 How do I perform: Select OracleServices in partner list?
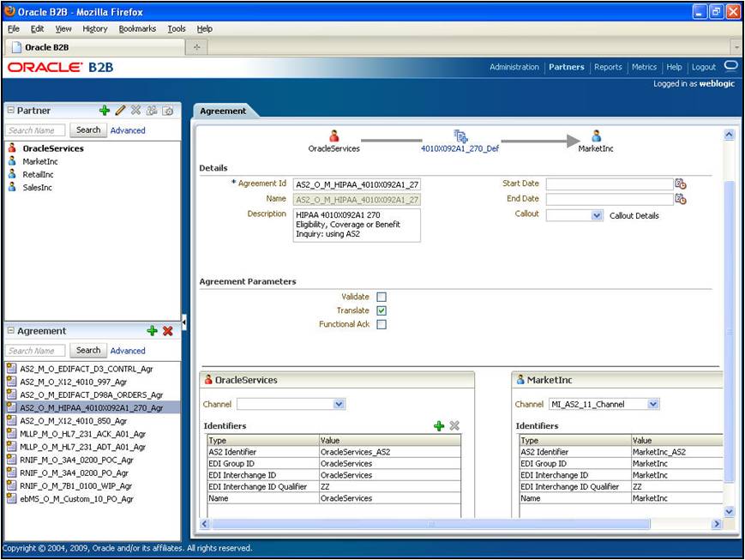click(x=53, y=148)
